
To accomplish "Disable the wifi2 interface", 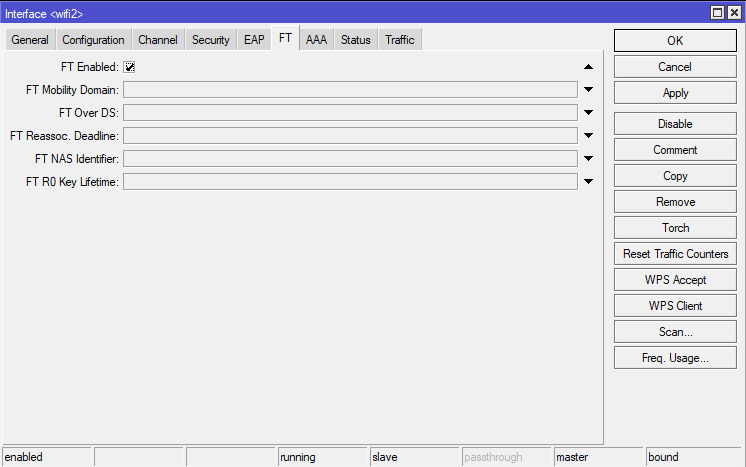I will 675,124.
